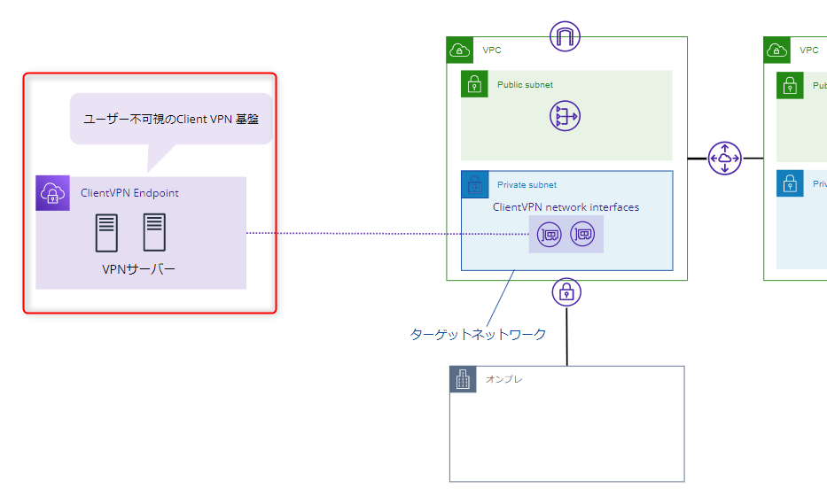Select the ClientVPN Endpoint label
This screenshot has width=827, height=504.
129,193
